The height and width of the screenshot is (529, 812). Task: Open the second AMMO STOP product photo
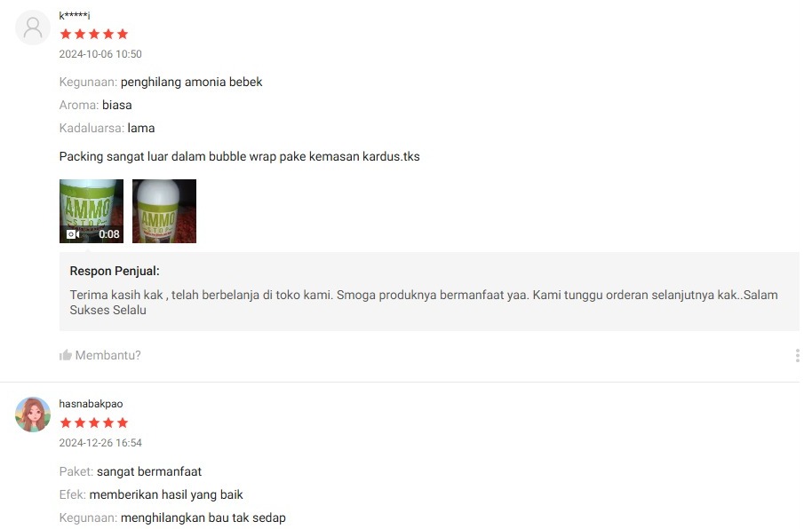(x=164, y=211)
